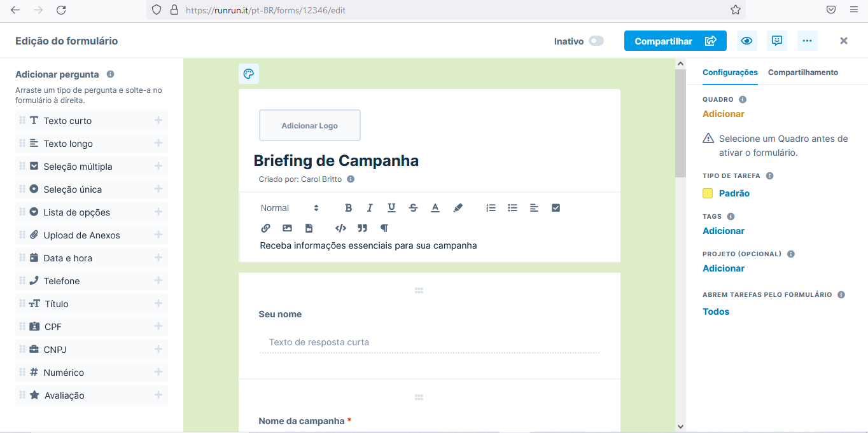
Task: Toggle bold formatting in description editor
Action: (348, 208)
